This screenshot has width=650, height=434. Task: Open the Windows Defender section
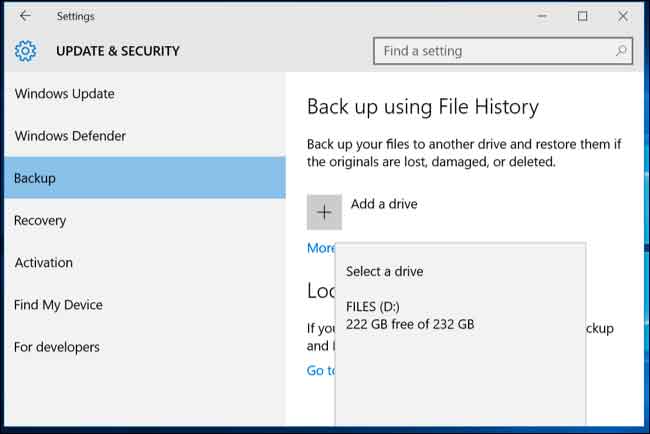(145, 136)
